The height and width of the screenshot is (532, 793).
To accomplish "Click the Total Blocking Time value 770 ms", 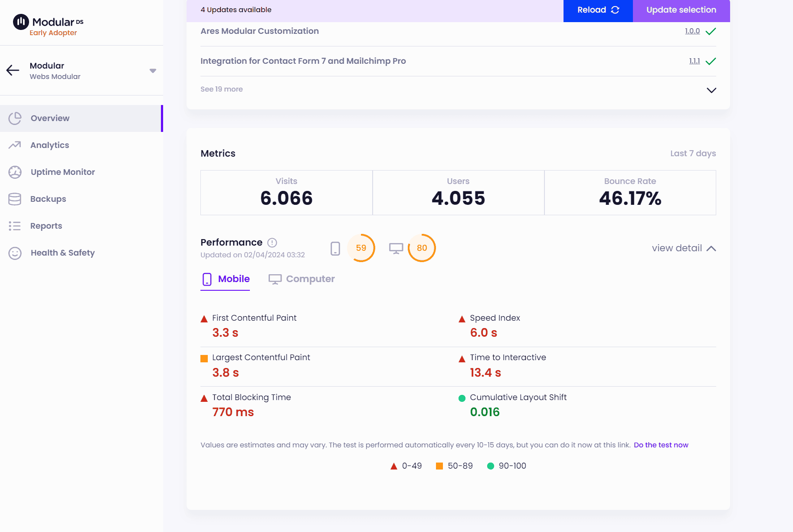I will point(233,412).
